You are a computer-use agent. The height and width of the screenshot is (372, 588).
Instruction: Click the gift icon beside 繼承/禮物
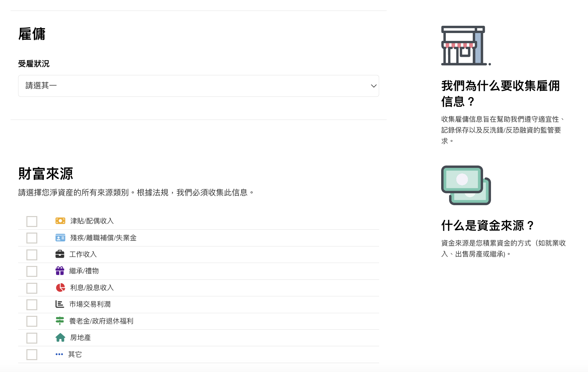click(60, 271)
